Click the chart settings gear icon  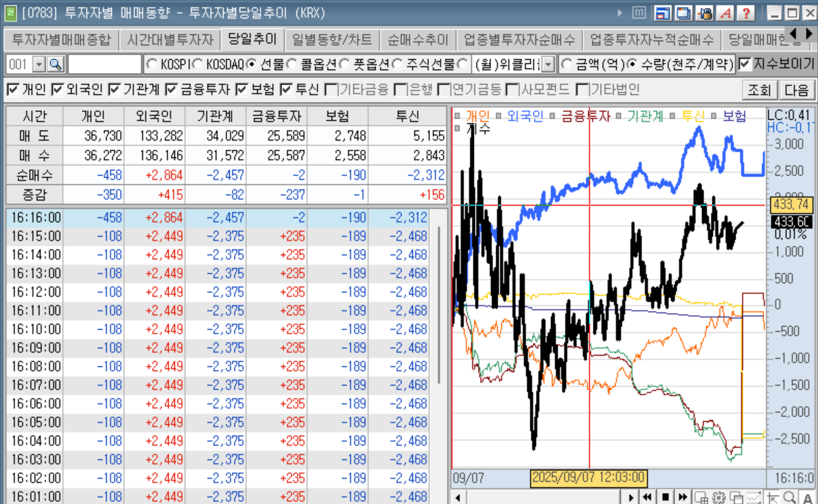coord(719,497)
